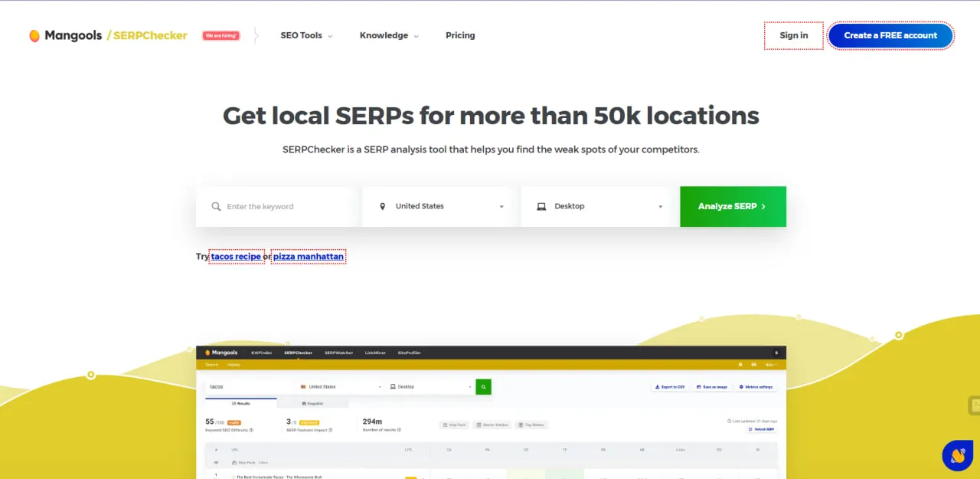Open the waving-hand chat widget
This screenshot has width=980, height=479.
click(957, 455)
